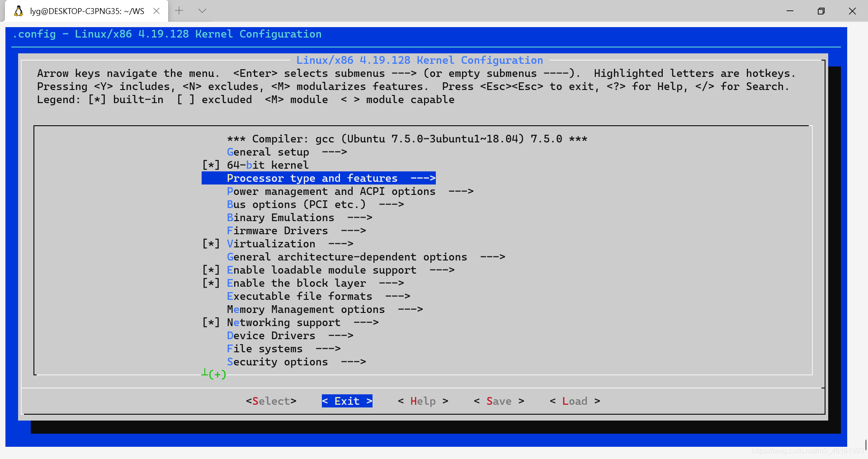Click the green (+) more-items indicator

tap(217, 374)
